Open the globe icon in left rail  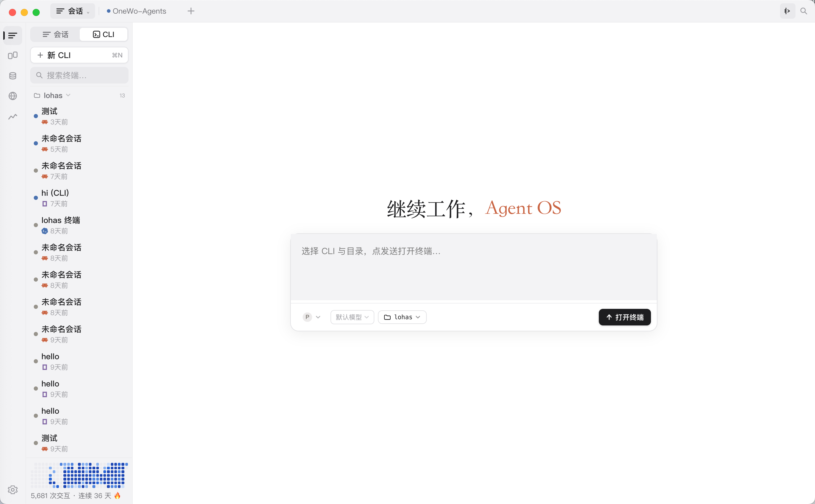(x=13, y=96)
